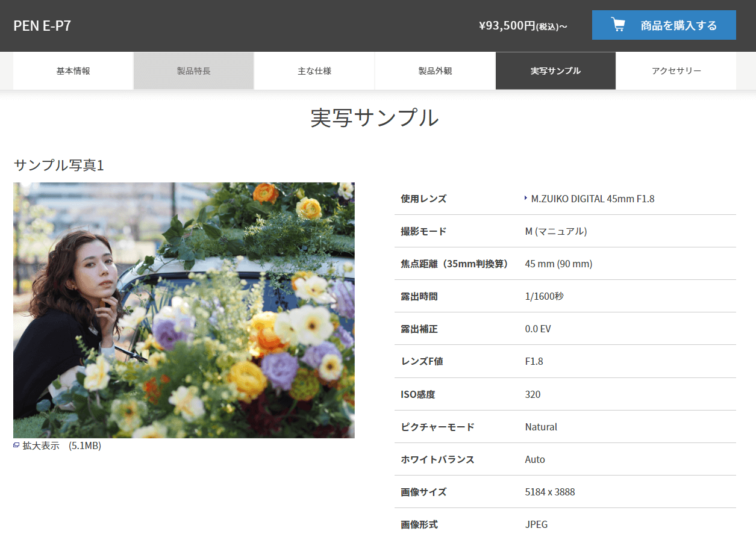Viewport: 756px width, 549px height.
Task: Click the F1.8 aperture value
Action: pyautogui.click(x=534, y=361)
